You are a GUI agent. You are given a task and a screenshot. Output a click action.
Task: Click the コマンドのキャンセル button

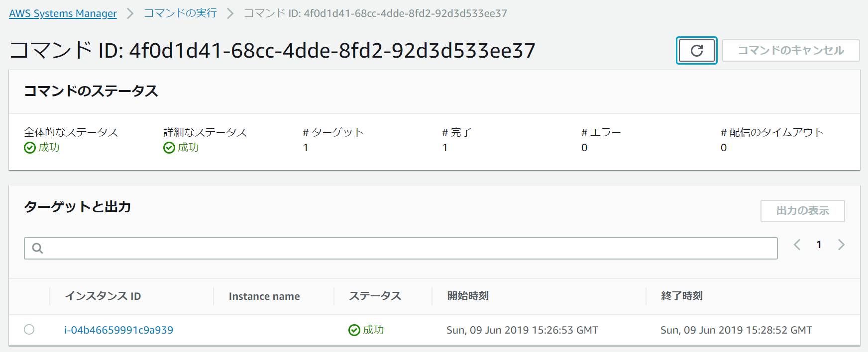[x=790, y=50]
